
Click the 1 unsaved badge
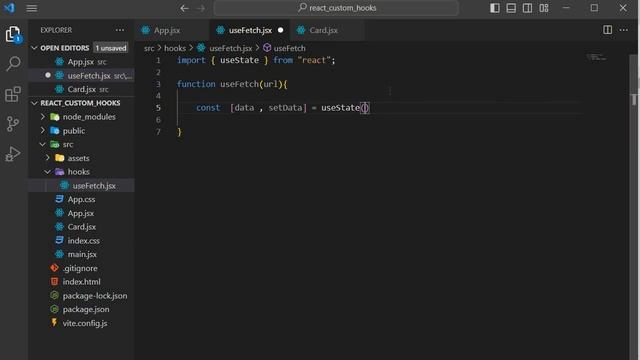click(111, 48)
